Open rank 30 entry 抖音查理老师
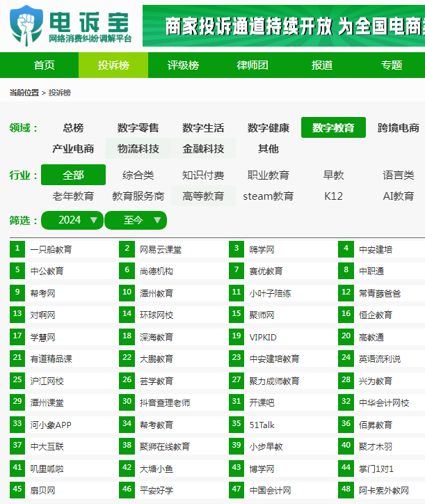The image size is (425, 504). [165, 402]
